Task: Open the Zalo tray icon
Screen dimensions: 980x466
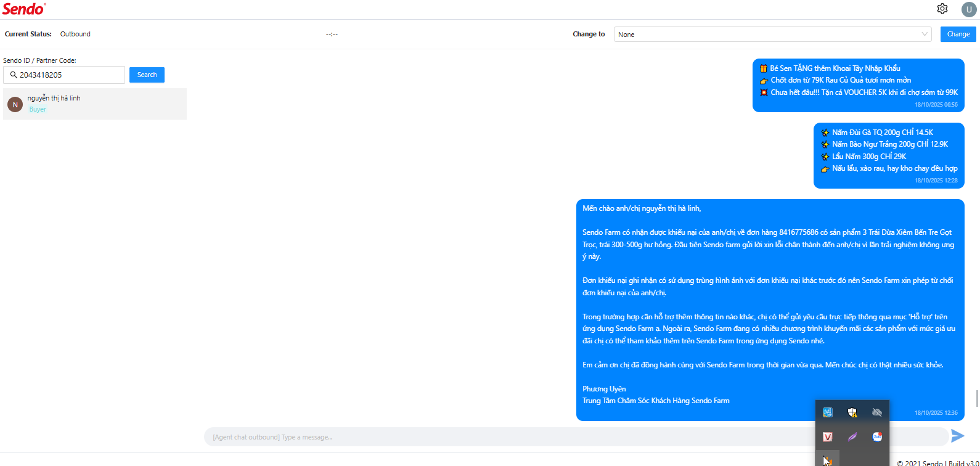Action: 877,437
